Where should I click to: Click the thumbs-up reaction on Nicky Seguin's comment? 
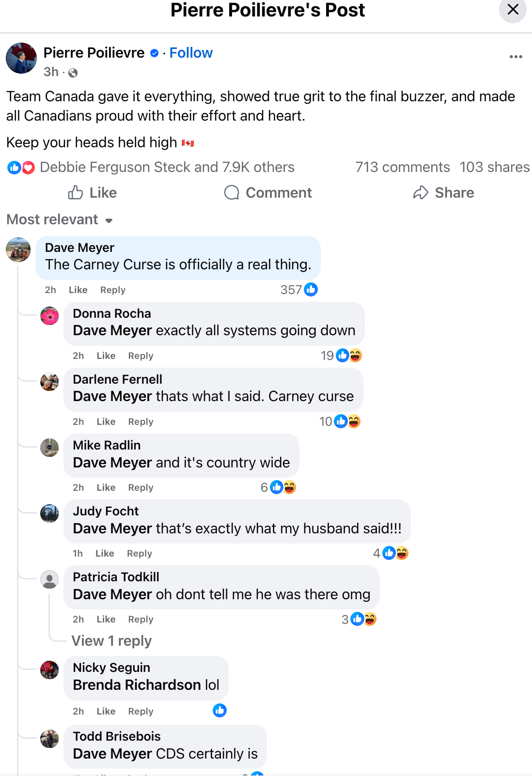point(219,711)
